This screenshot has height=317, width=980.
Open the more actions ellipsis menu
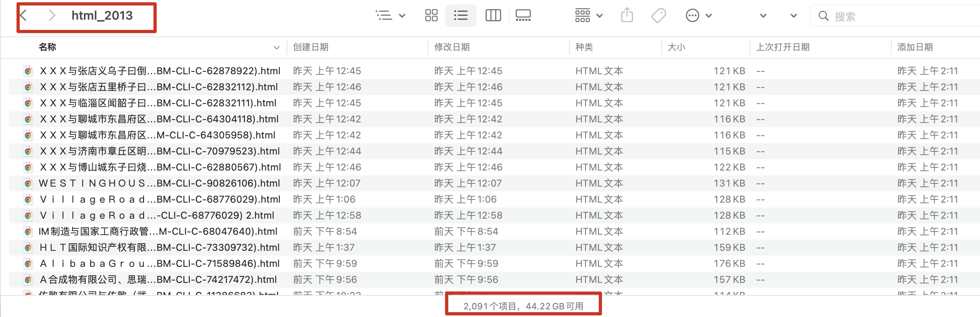tap(698, 16)
